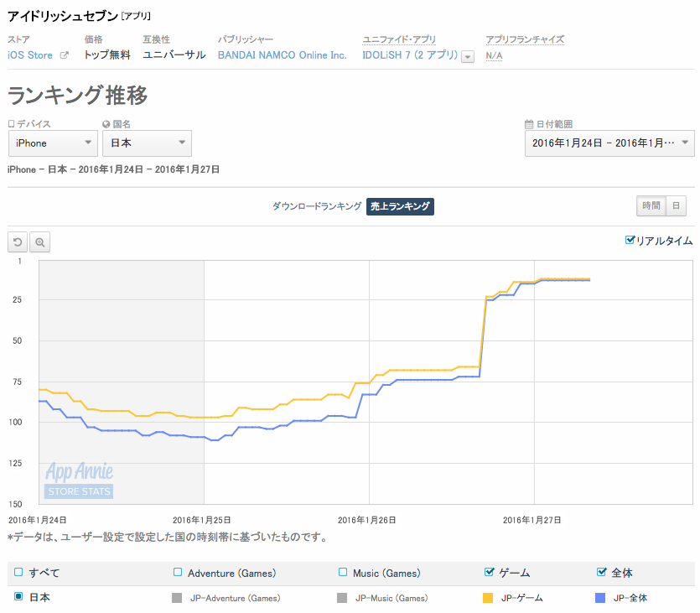Click the JP-ゲーム legend label

522,598
